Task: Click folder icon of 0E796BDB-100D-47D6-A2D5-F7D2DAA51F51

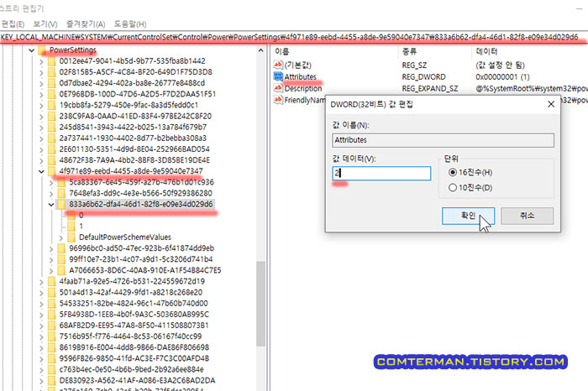Action: (x=52, y=94)
